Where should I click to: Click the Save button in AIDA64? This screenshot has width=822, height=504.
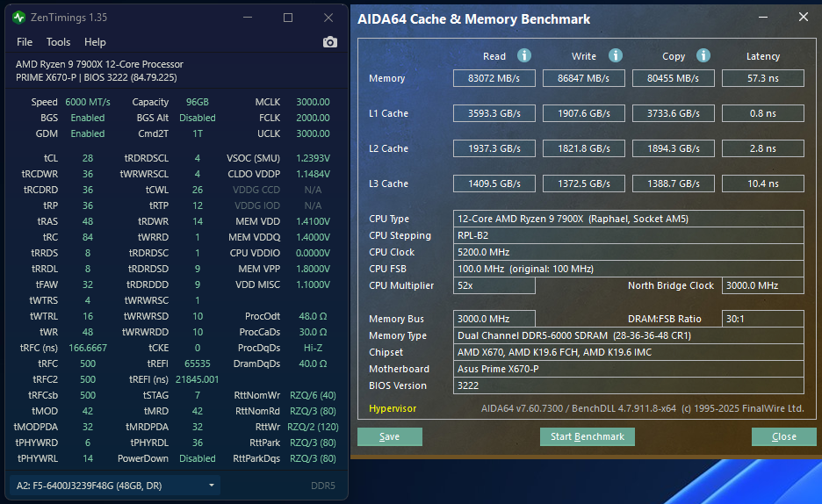click(x=390, y=436)
